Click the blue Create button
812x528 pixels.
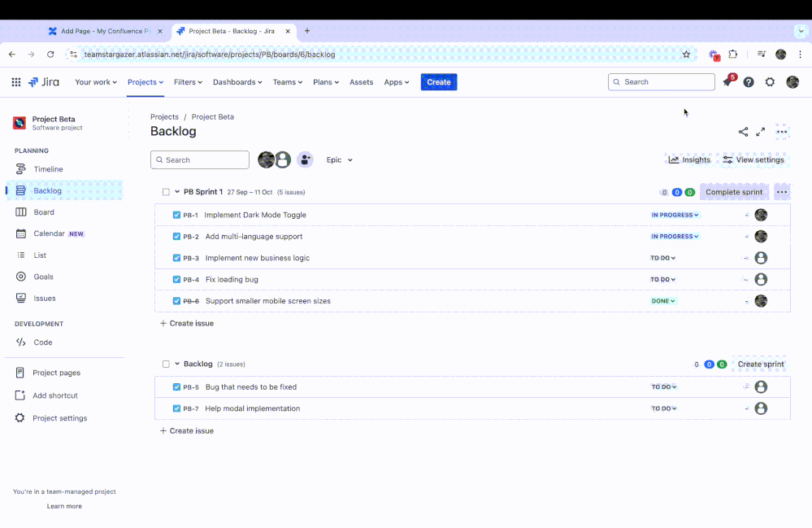pos(439,82)
